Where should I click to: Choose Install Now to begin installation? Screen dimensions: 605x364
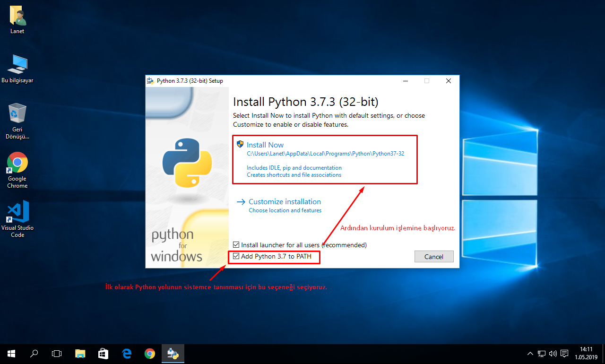coord(265,145)
